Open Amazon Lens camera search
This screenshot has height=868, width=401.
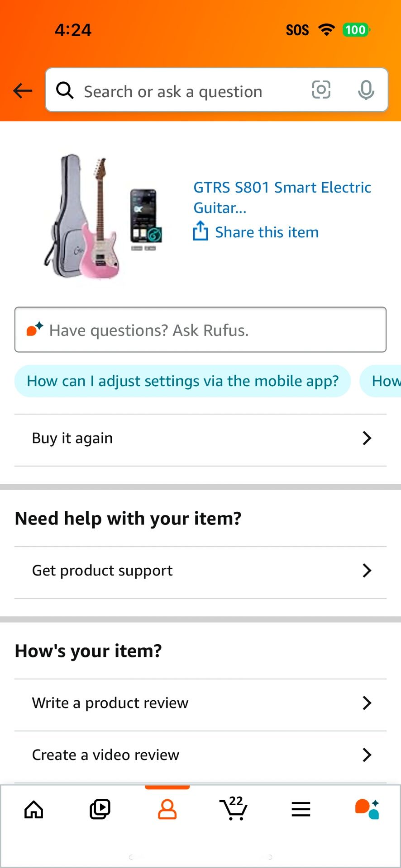click(321, 90)
